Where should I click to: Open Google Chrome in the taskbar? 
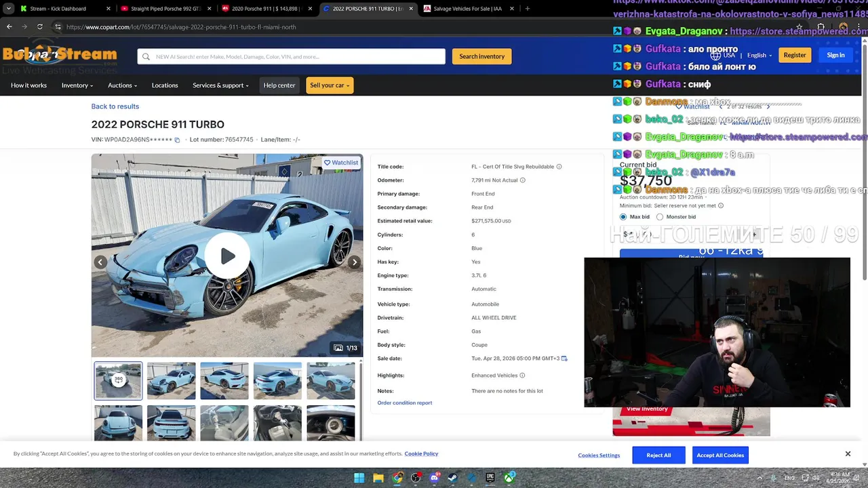pyautogui.click(x=397, y=478)
